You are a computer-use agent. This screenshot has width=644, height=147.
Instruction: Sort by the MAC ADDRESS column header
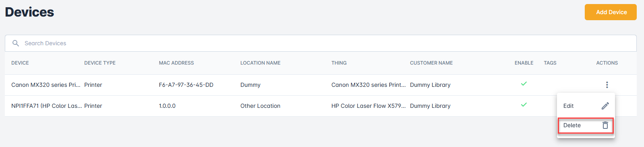177,63
